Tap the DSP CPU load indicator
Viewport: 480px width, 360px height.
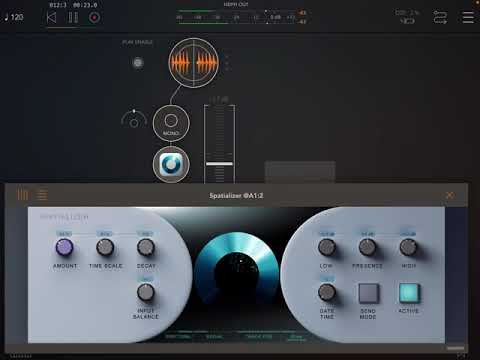click(x=407, y=17)
